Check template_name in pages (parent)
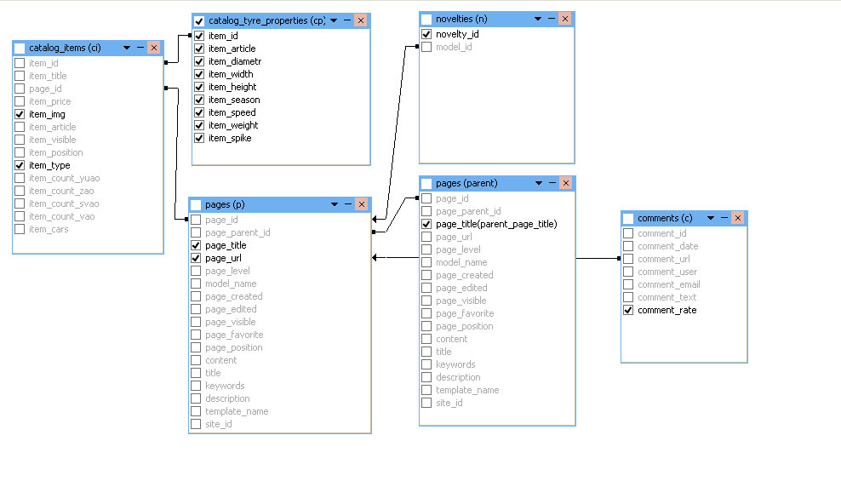Viewport: 841px width, 504px height. click(426, 390)
